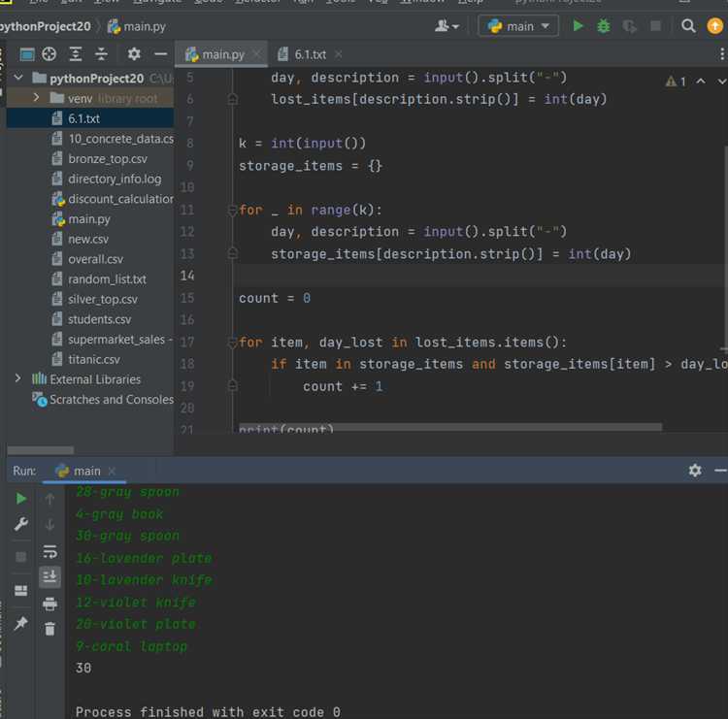The image size is (728, 719).
Task: Expand all project tree nodes icon
Action: (75, 54)
